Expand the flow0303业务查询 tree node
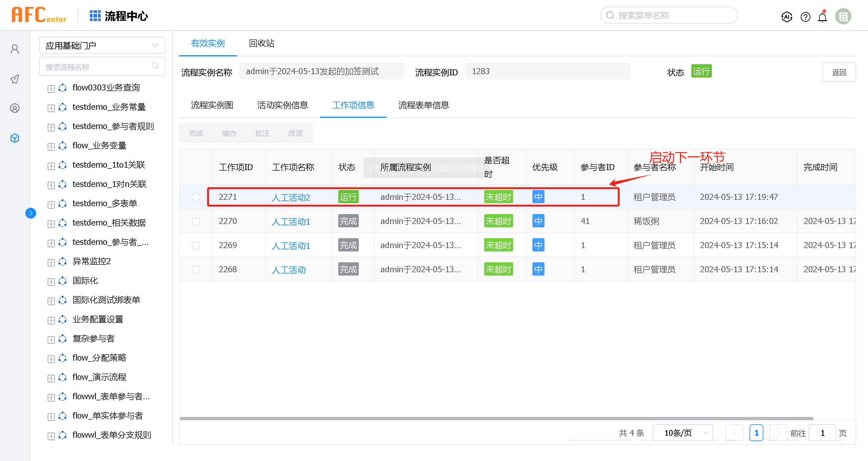This screenshot has height=461, width=868. (51, 89)
